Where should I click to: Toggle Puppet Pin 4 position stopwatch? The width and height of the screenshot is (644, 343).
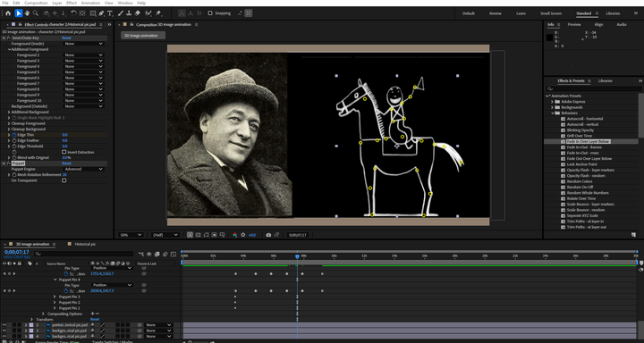[x=66, y=290]
